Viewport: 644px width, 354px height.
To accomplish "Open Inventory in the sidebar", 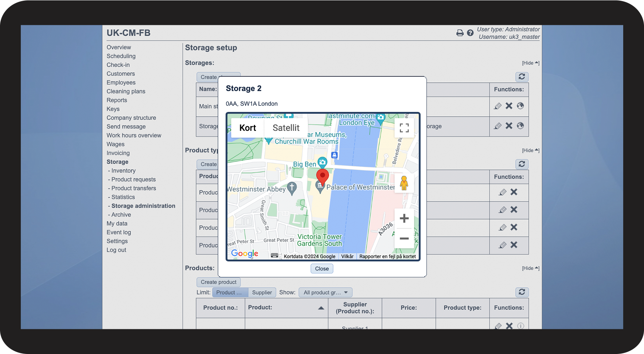I will pyautogui.click(x=123, y=171).
